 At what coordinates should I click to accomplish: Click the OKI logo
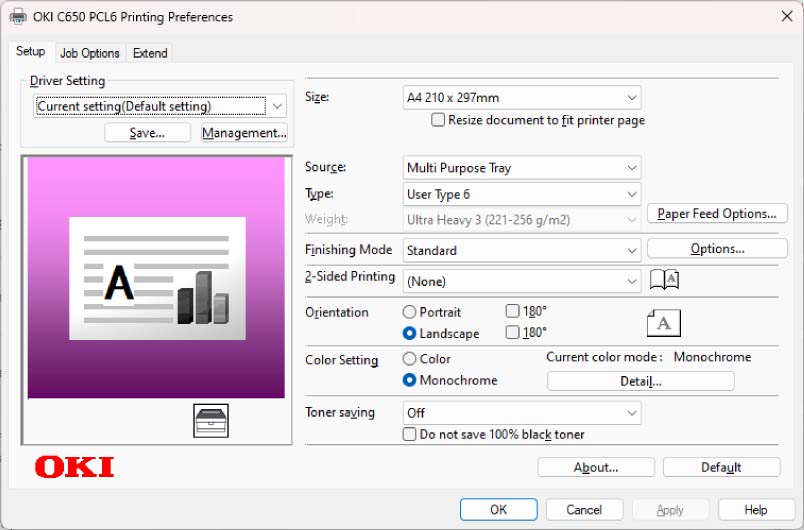74,467
